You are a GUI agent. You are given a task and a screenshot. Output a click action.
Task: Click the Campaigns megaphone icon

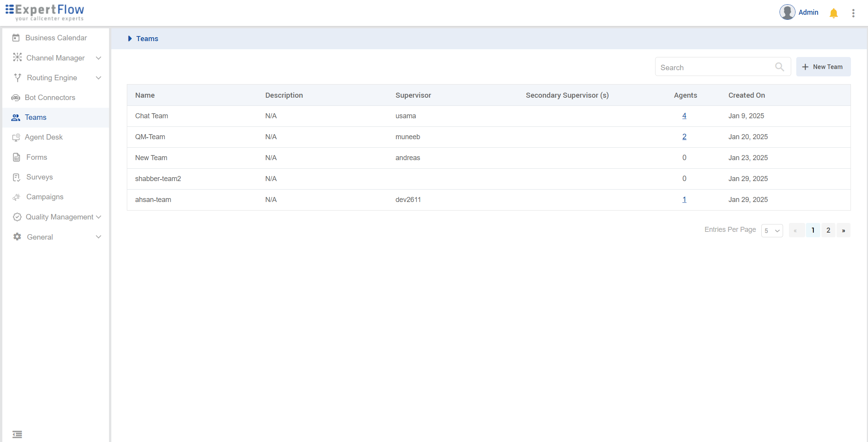16,197
